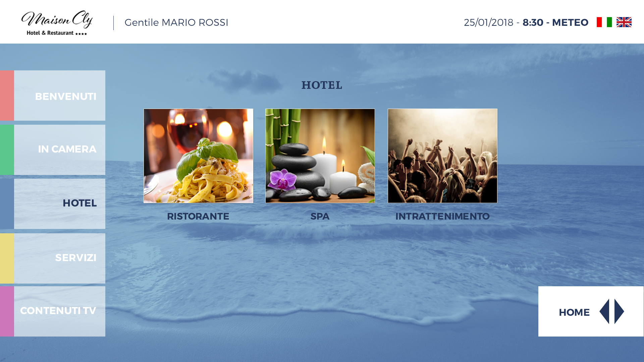
Task: Click the SPA label
Action: coord(320,217)
